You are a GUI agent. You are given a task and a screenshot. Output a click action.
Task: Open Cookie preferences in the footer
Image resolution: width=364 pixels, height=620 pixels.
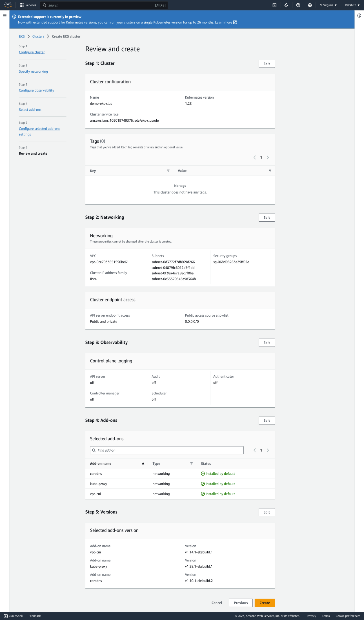348,616
